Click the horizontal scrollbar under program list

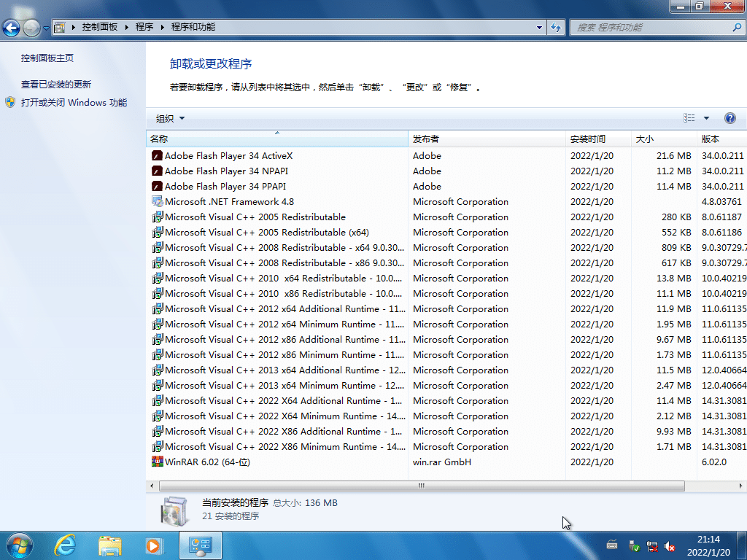421,486
